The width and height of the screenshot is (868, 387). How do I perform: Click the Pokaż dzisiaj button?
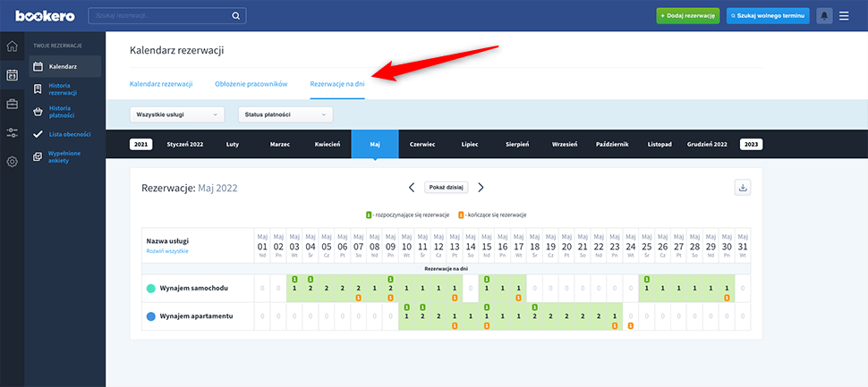click(446, 188)
